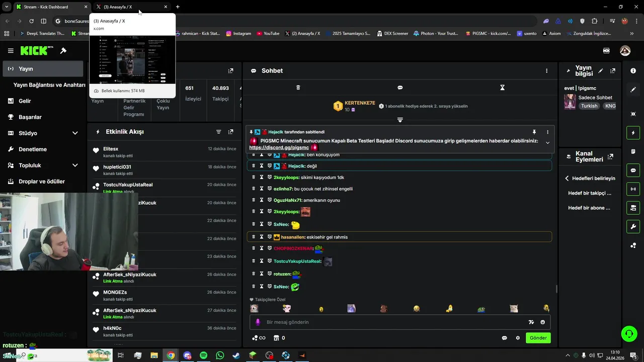Open the discord.gg/pigsmc link

(x=279, y=148)
